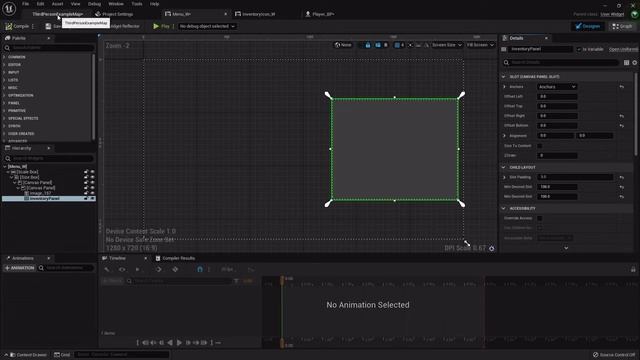Open the Anchors dropdown

557,87
